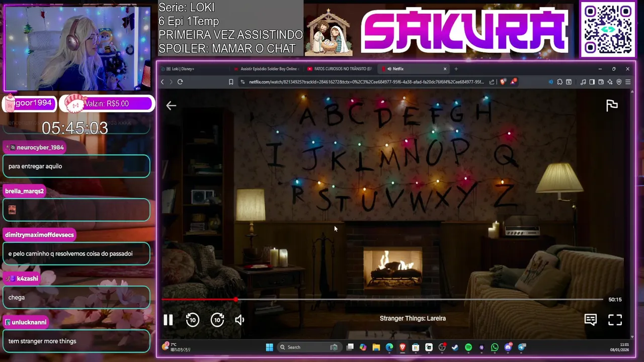
Task: Click the netflix.com address bar
Action: (366, 82)
